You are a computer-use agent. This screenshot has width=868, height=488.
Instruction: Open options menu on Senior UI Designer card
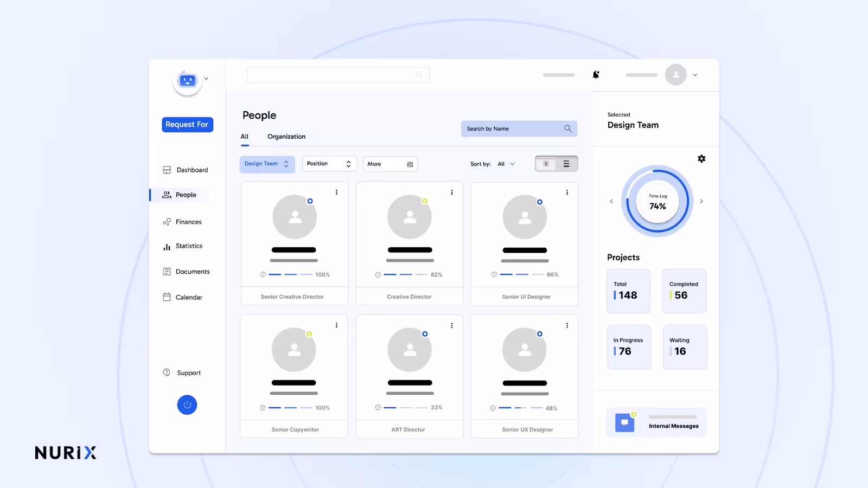[x=567, y=192]
